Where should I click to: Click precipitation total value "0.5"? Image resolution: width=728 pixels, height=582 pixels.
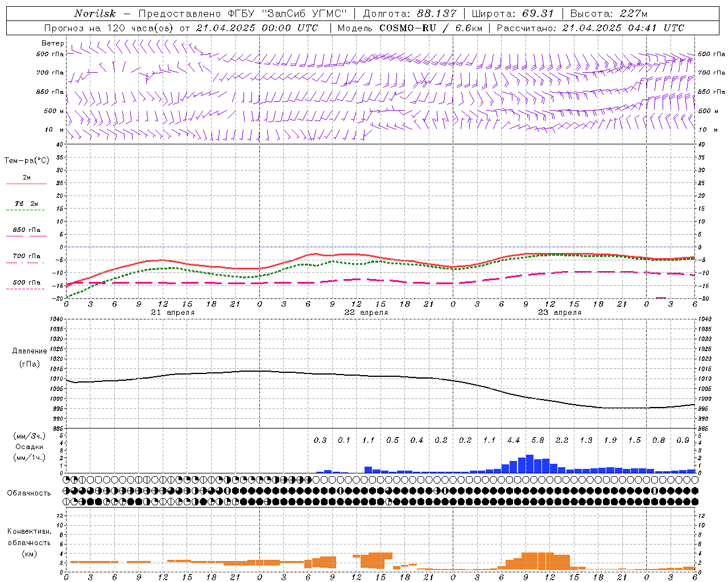(392, 440)
